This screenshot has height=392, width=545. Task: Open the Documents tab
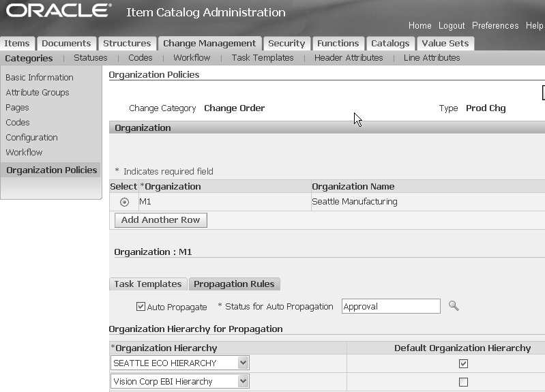click(x=66, y=44)
